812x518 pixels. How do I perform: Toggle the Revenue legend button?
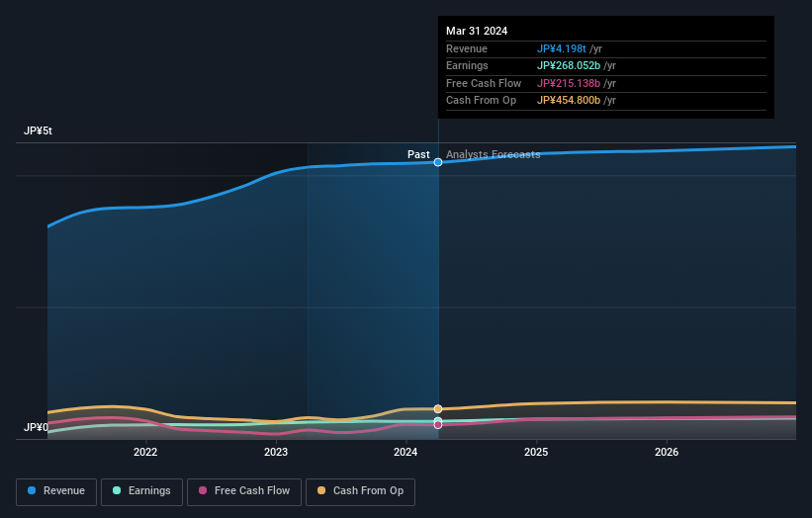[56, 491]
